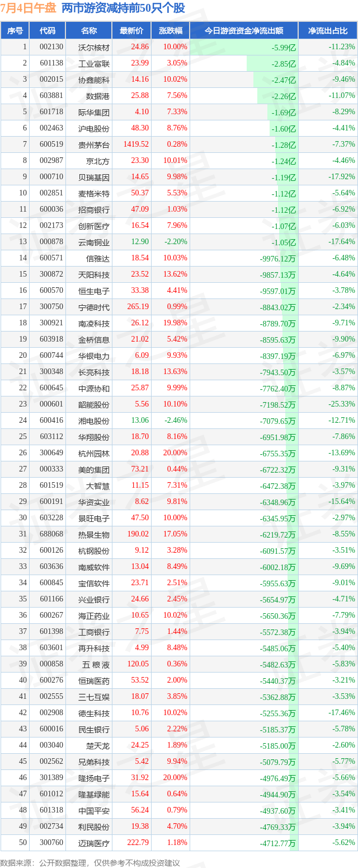The height and width of the screenshot is (868, 358).
Task: Click the 最新价 column header
Action: coord(131,31)
